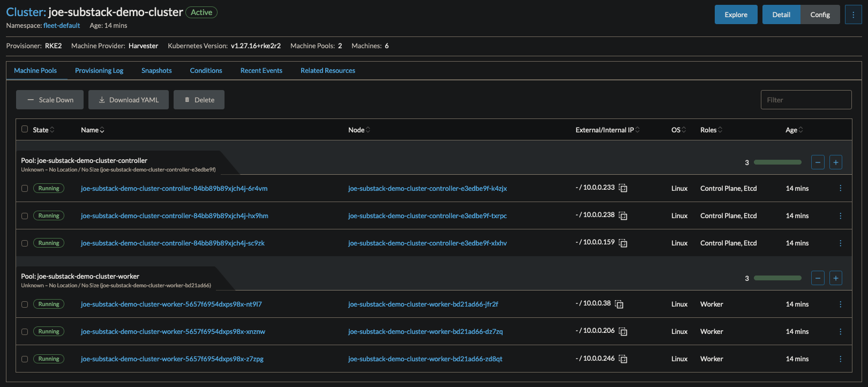Viewport: 868px width, 387px height.
Task: Select all machines with header checkbox
Action: 25,129
